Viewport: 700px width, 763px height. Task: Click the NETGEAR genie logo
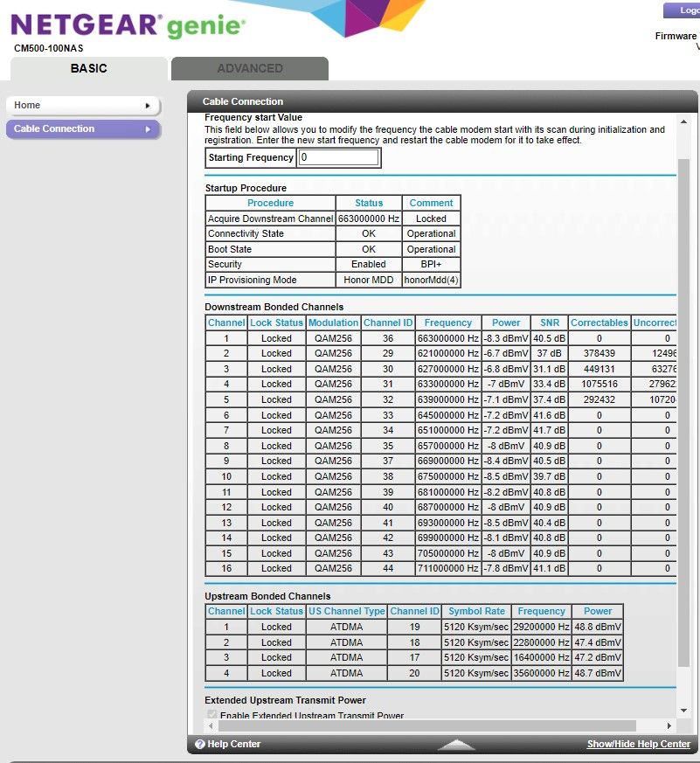click(128, 25)
